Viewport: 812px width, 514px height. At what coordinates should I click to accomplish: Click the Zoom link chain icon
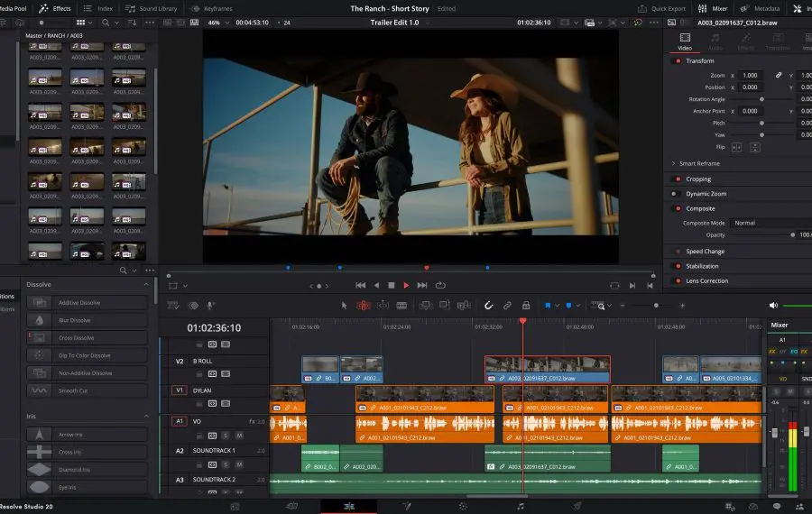tap(779, 75)
